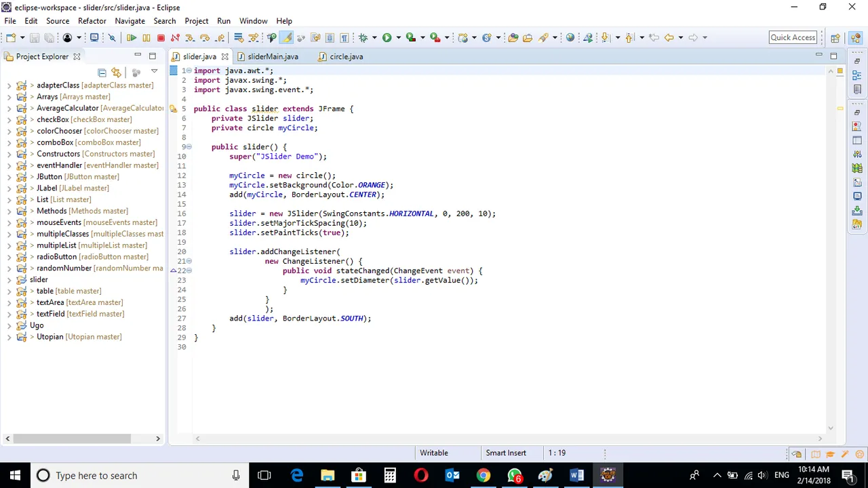Viewport: 868px width, 488px height.
Task: Expand the AverageCalculator project
Action: coord(9,108)
